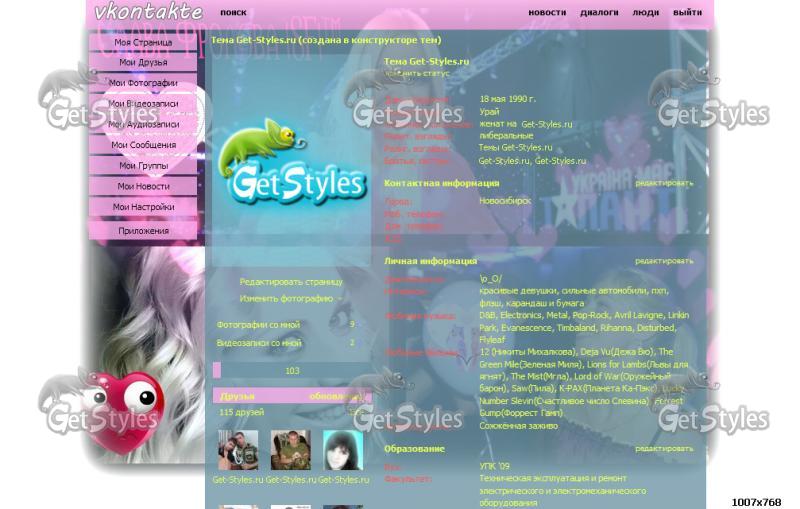Click выйти to log out
Image resolution: width=800 pixels, height=509 pixels.
tap(687, 13)
